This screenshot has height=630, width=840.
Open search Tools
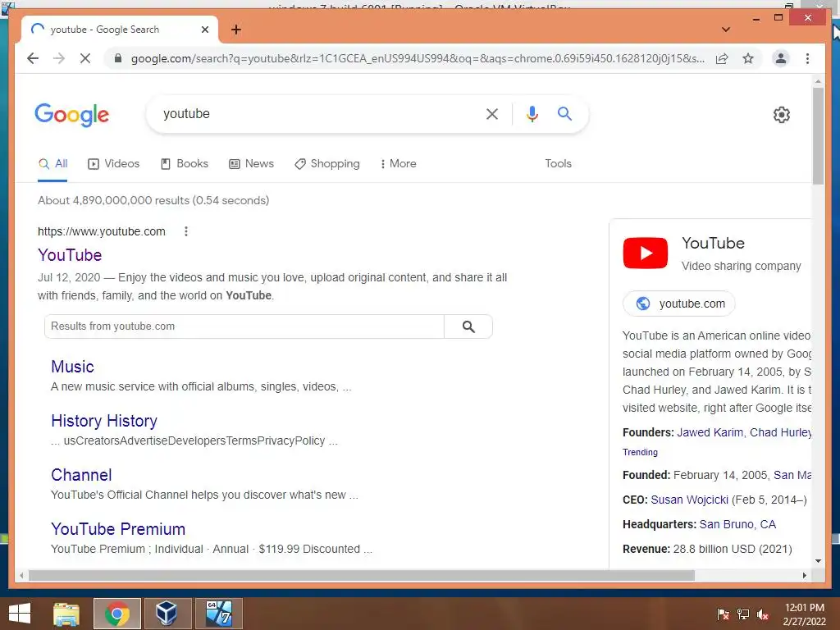pos(558,164)
